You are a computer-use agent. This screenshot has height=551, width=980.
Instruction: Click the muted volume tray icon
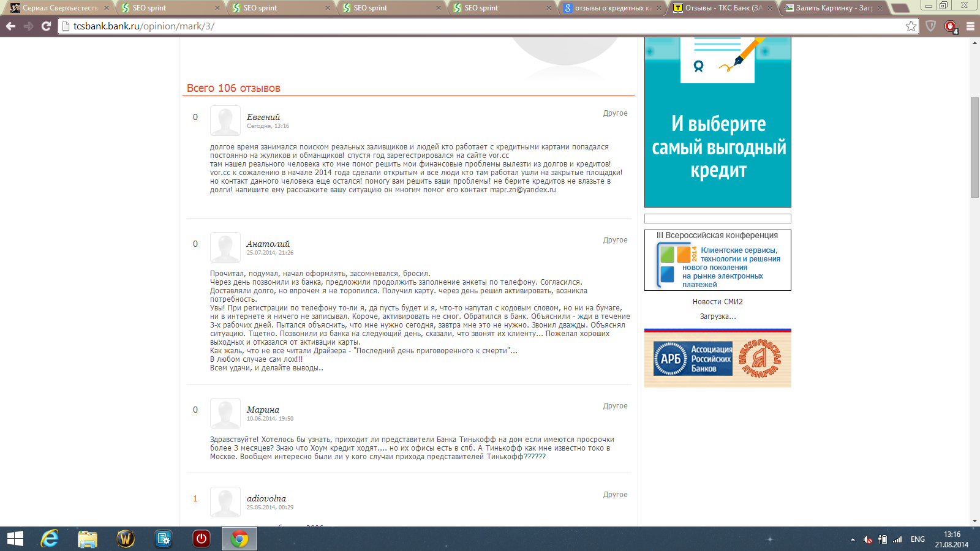point(867,539)
